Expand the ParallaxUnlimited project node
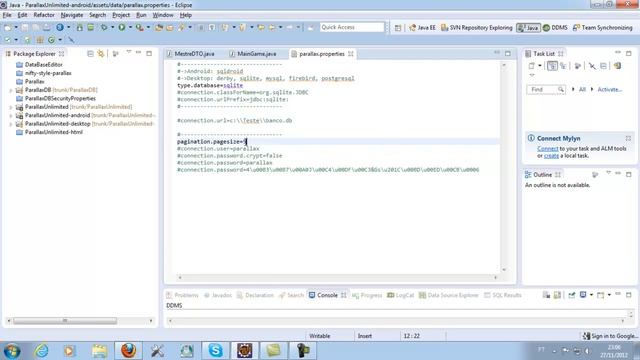 [11, 107]
